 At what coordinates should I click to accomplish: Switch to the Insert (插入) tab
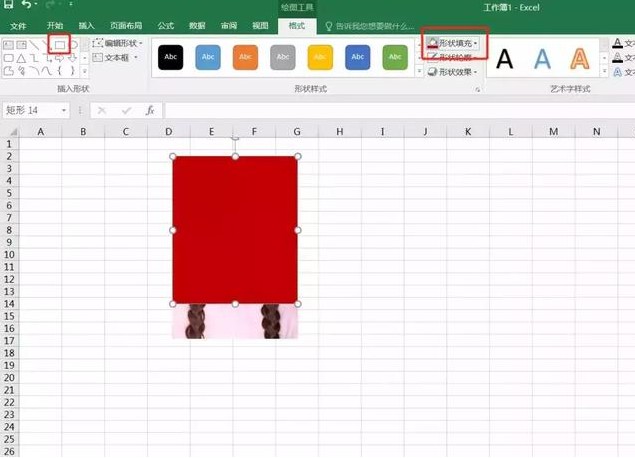click(87, 25)
